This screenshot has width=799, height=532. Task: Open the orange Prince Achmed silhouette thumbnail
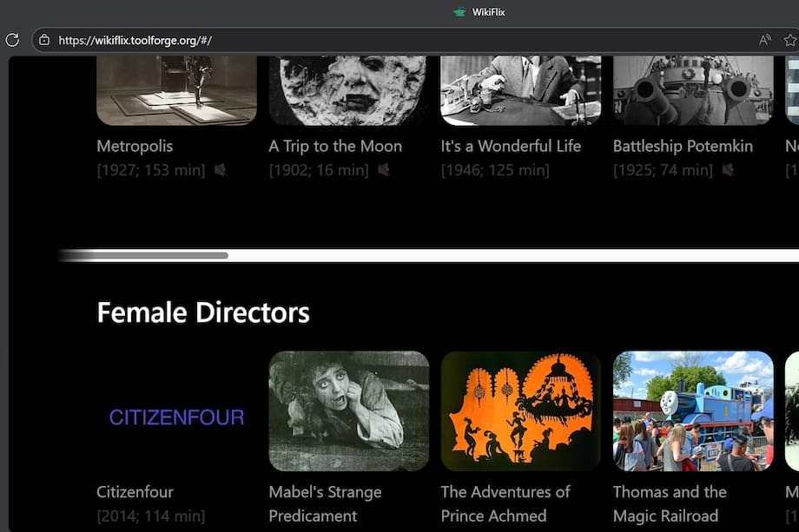(520, 411)
